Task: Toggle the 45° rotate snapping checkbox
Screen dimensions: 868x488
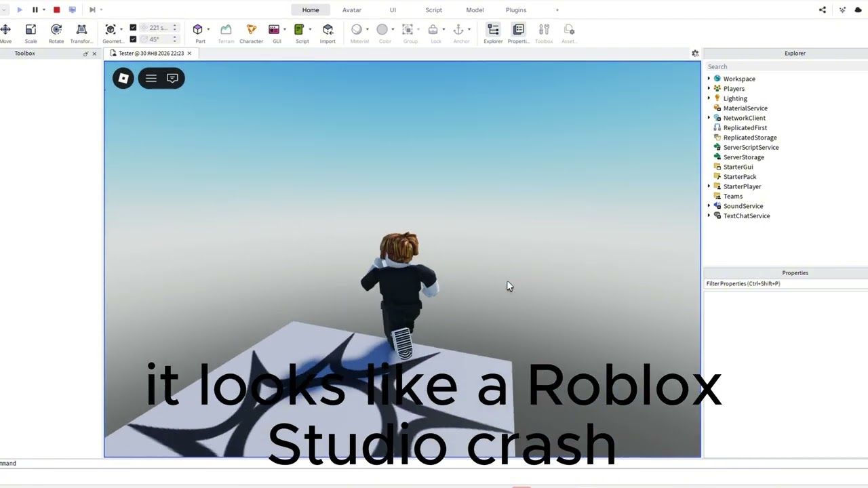Action: click(x=133, y=39)
